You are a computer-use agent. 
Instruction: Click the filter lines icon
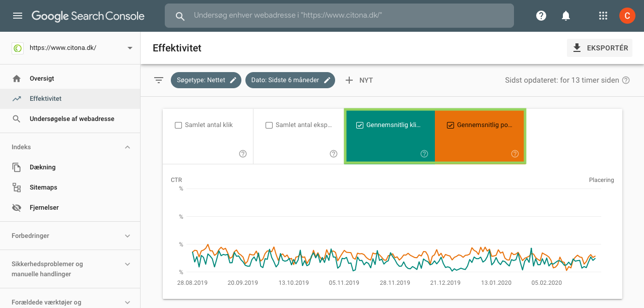(159, 80)
